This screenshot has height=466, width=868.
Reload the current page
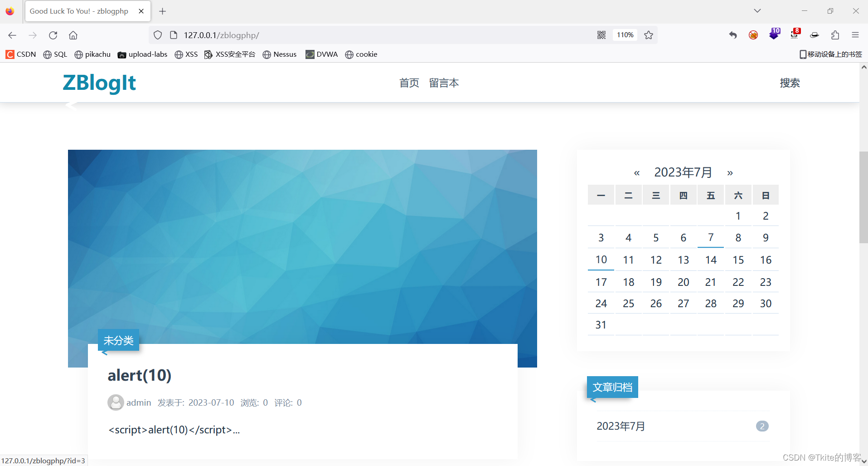coord(53,35)
